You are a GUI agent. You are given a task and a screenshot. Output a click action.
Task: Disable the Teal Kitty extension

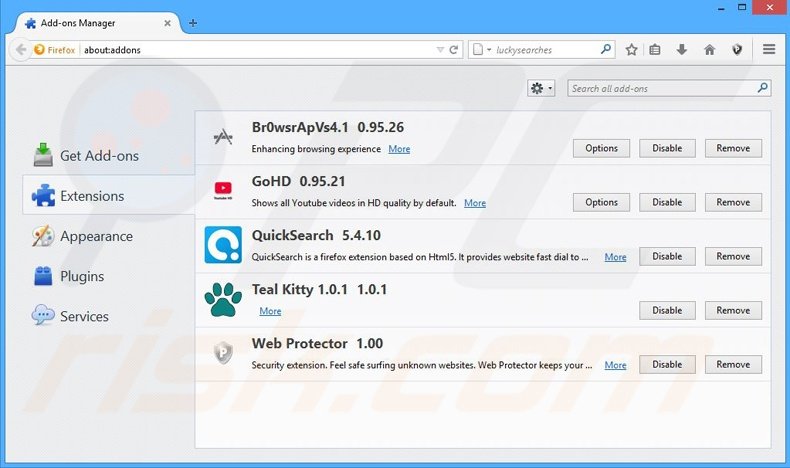pos(667,310)
